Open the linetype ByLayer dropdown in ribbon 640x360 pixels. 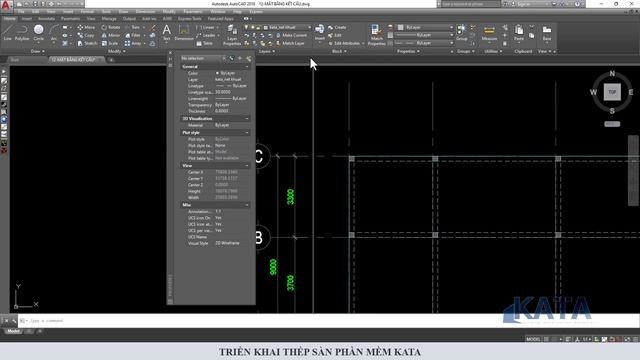pos(424,43)
